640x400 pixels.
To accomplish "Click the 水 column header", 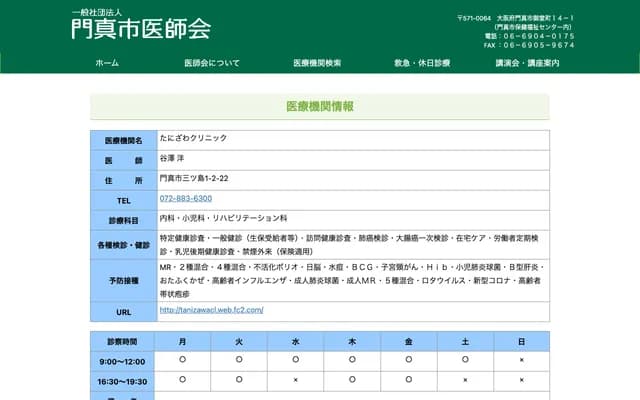I will (296, 342).
